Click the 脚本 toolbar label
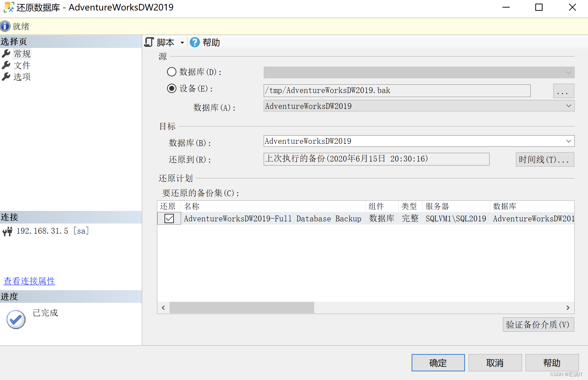The image size is (588, 380). 166,43
